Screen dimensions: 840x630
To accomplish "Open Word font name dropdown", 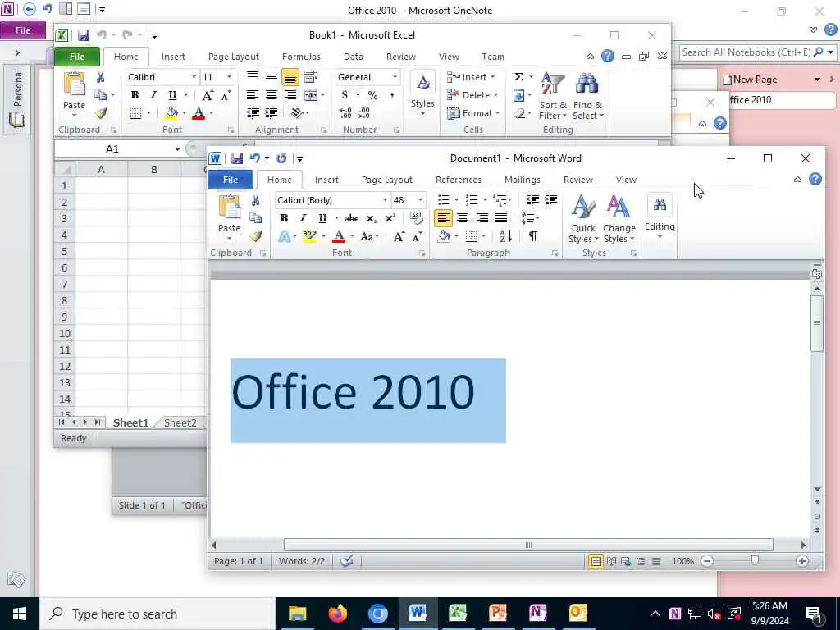I will 385,200.
